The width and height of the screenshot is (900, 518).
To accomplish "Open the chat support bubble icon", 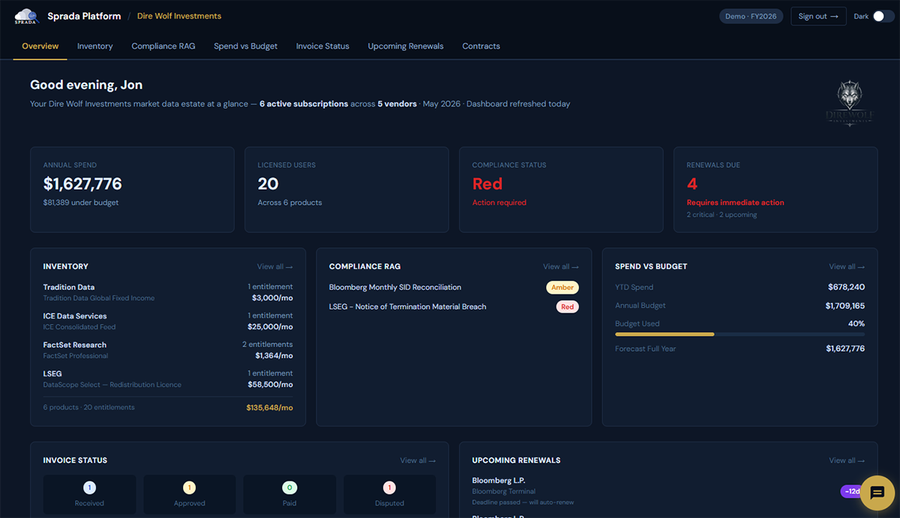I will coord(877,493).
